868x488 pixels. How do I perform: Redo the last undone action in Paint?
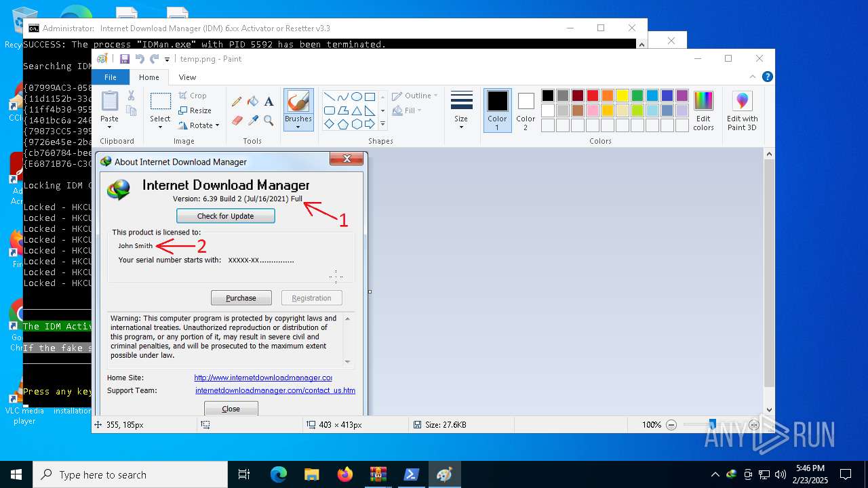pyautogui.click(x=155, y=59)
